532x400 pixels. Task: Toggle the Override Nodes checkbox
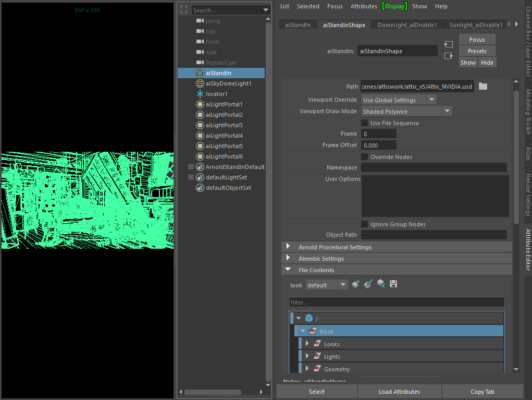(365, 157)
